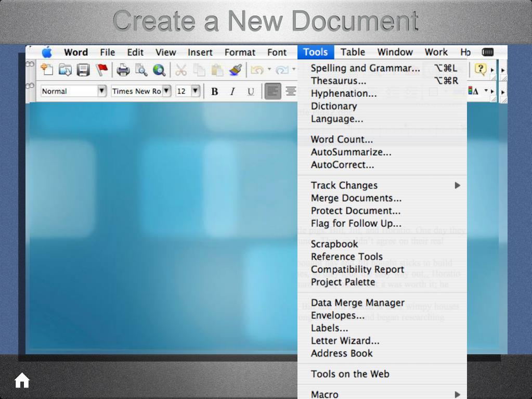Screen dimensions: 532x399
Task: Click the battery status menu bar icon
Action: point(488,52)
